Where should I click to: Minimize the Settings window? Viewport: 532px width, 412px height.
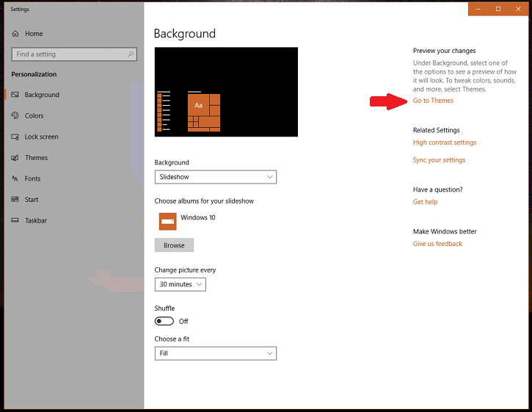click(x=478, y=9)
